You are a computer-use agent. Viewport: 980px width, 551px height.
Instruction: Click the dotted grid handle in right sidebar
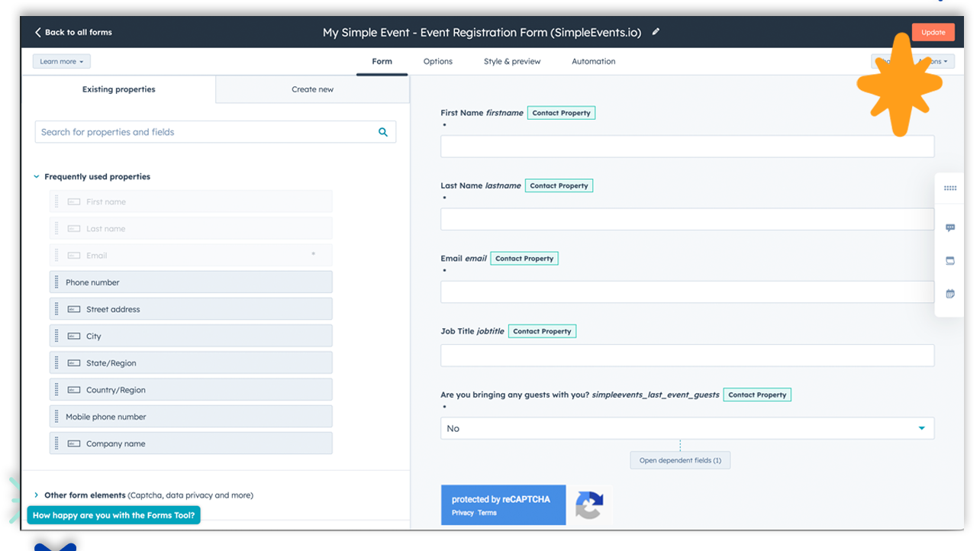point(950,188)
